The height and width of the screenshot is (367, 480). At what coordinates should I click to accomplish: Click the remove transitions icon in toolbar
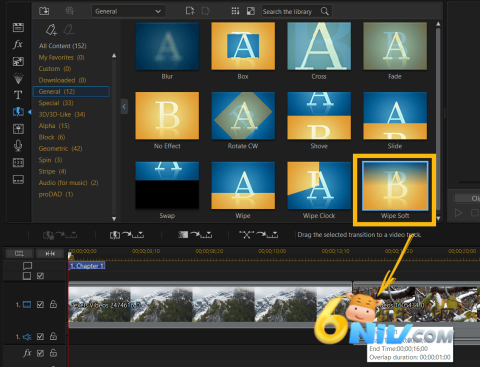coord(258,235)
